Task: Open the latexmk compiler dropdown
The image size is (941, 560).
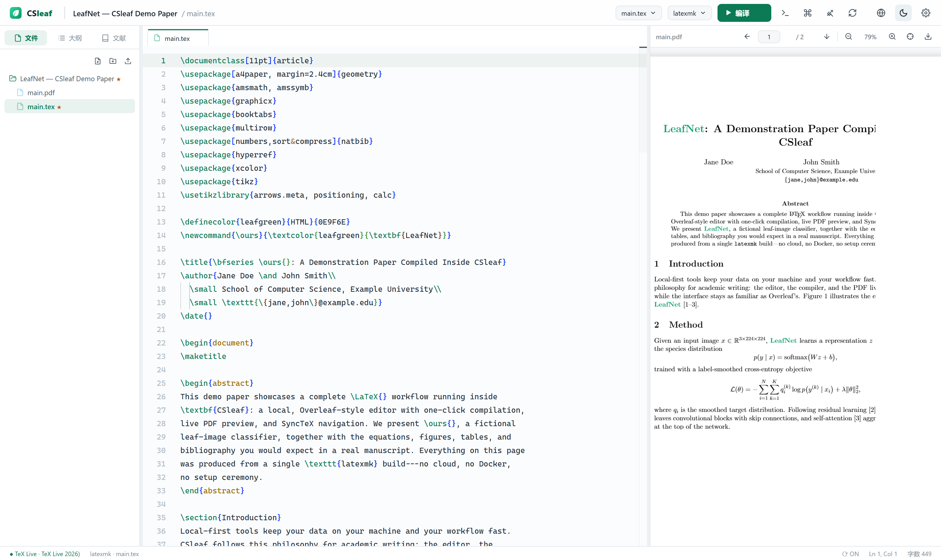Action: click(x=689, y=13)
